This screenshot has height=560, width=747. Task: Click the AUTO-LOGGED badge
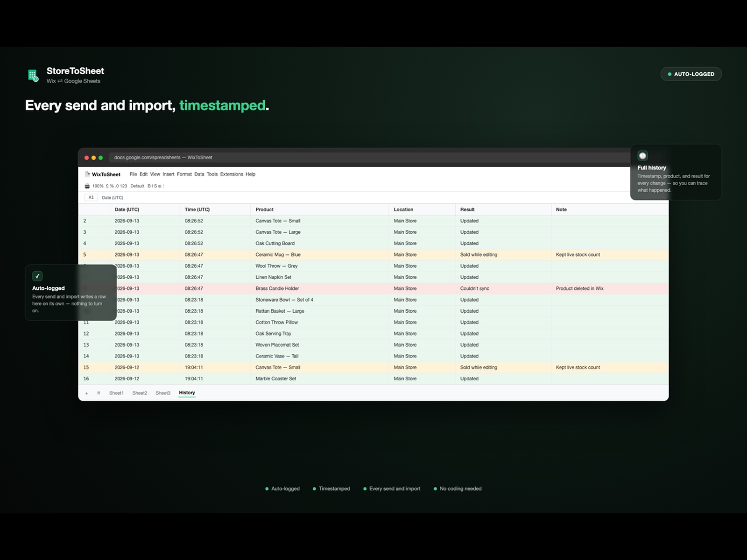click(x=691, y=74)
